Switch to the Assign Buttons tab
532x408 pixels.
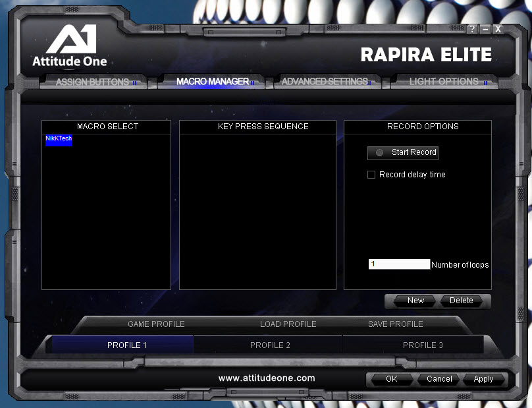pyautogui.click(x=93, y=82)
